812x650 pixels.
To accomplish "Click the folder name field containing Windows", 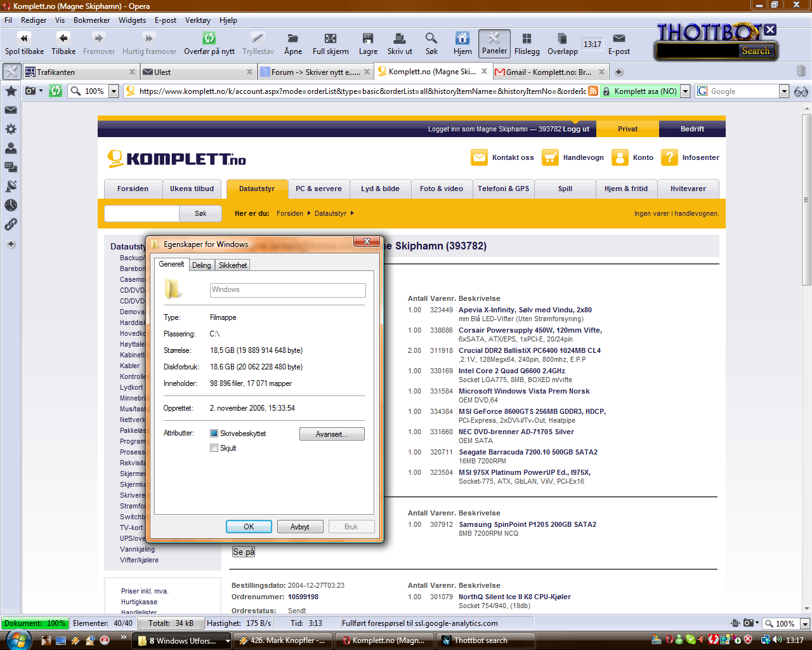I will pos(288,290).
